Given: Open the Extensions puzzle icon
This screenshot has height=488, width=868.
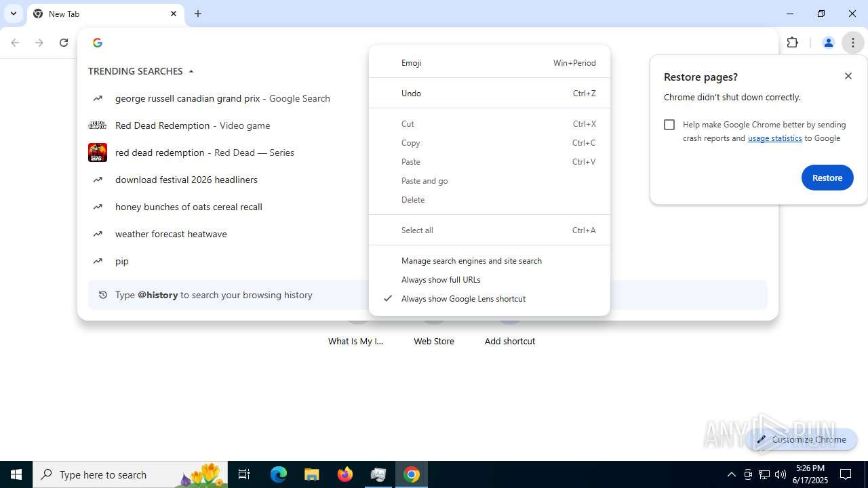Looking at the screenshot, I should pyautogui.click(x=793, y=43).
